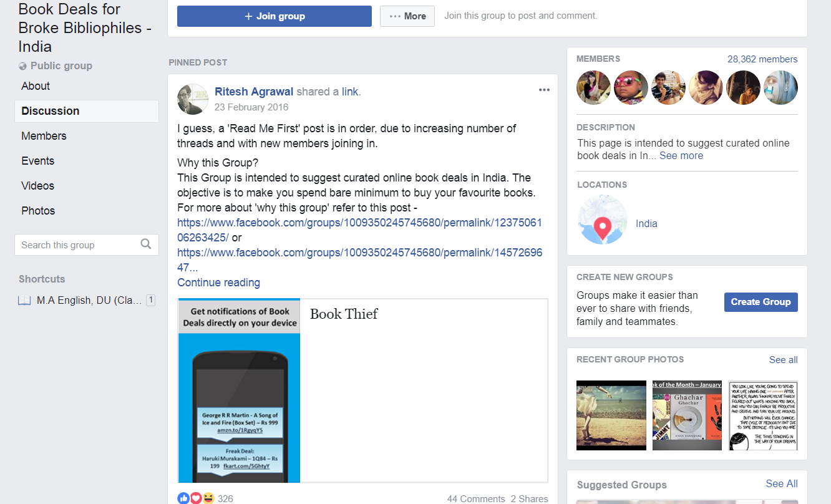Click the Create Group button
This screenshot has width=831, height=504.
(761, 302)
